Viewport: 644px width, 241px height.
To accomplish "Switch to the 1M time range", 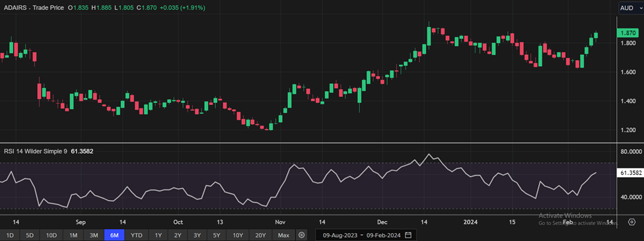I will click(x=73, y=235).
